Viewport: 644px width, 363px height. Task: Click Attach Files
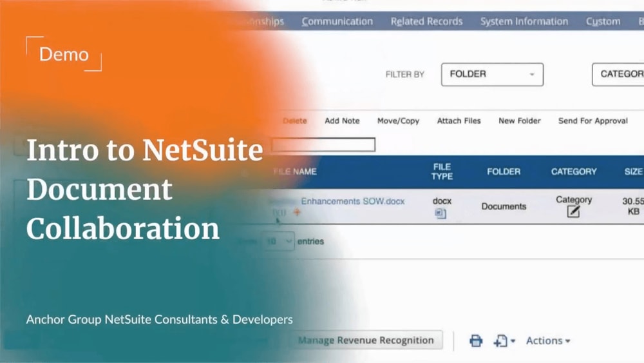[x=459, y=121]
